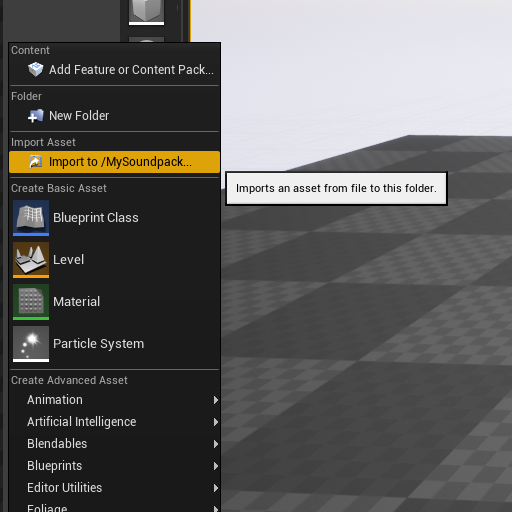Expand the Blueprints submenu arrow
Viewport: 512px width, 512px height.
click(x=216, y=466)
